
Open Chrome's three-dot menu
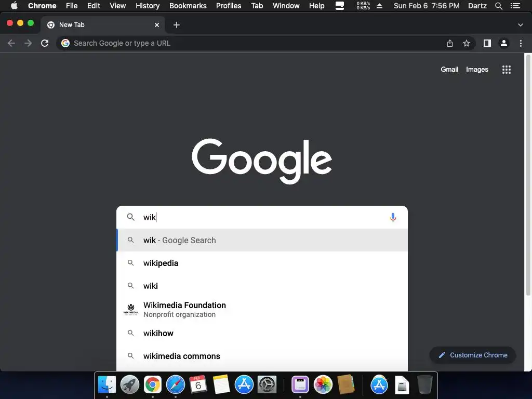(521, 43)
